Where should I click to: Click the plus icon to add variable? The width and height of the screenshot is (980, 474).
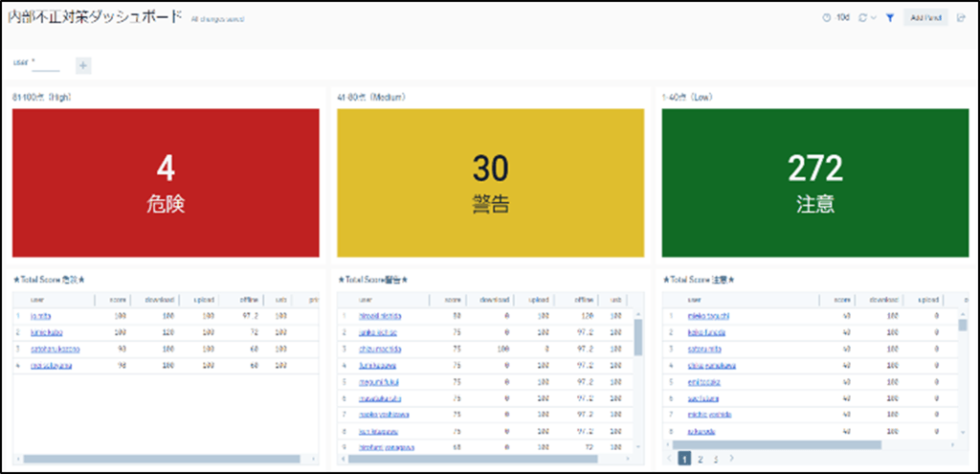tap(83, 65)
